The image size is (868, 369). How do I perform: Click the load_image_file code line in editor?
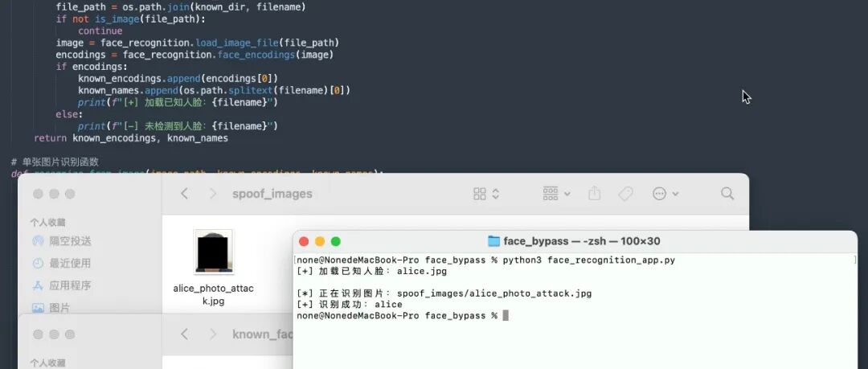pos(197,43)
